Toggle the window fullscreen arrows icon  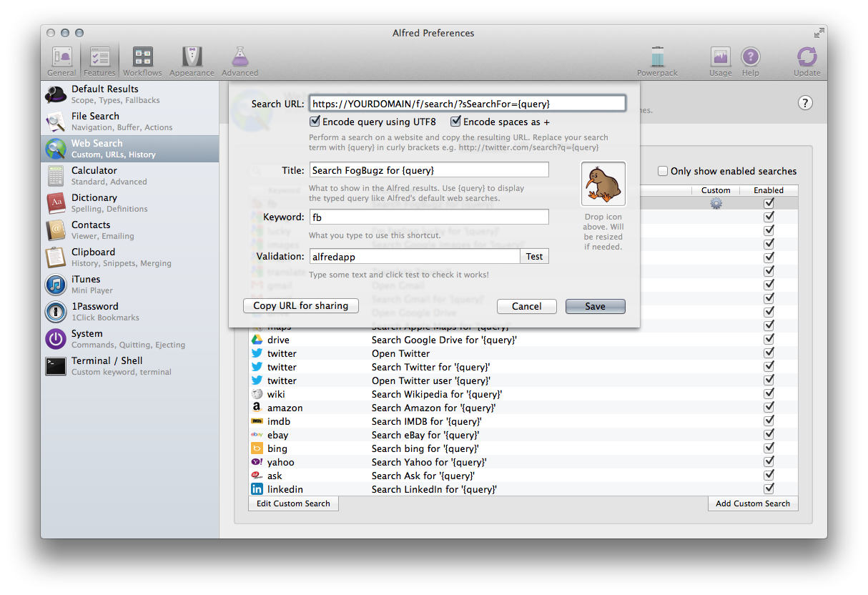(819, 33)
